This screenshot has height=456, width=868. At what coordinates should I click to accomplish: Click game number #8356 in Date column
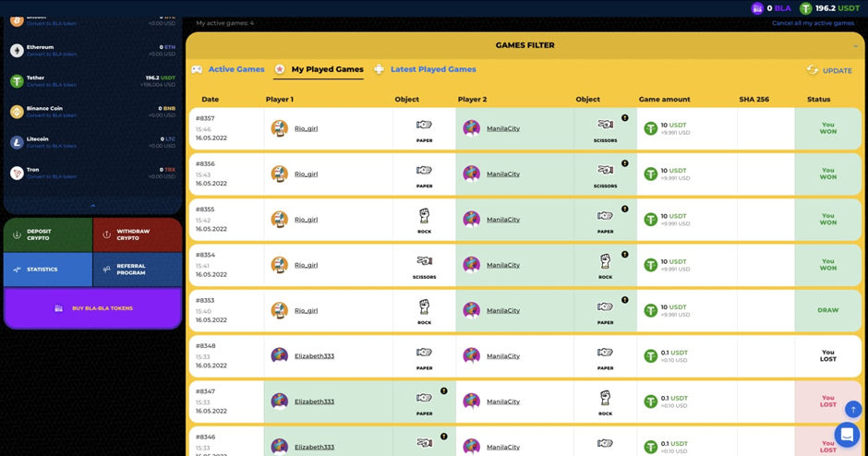pyautogui.click(x=205, y=163)
